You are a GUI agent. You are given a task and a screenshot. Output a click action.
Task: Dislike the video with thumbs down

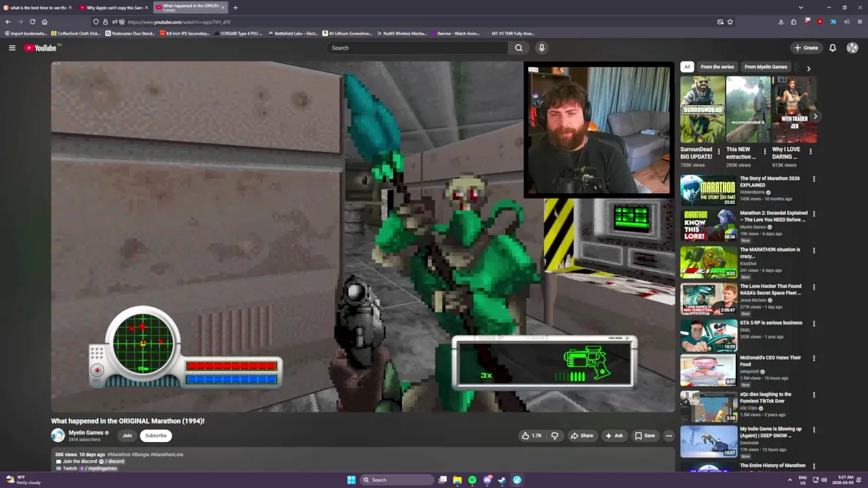point(555,436)
